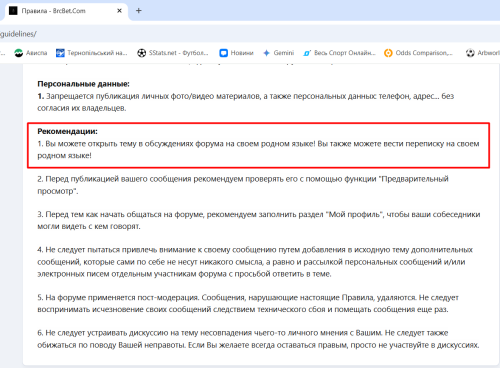Open the Odds Comparison bookmark

click(x=419, y=53)
